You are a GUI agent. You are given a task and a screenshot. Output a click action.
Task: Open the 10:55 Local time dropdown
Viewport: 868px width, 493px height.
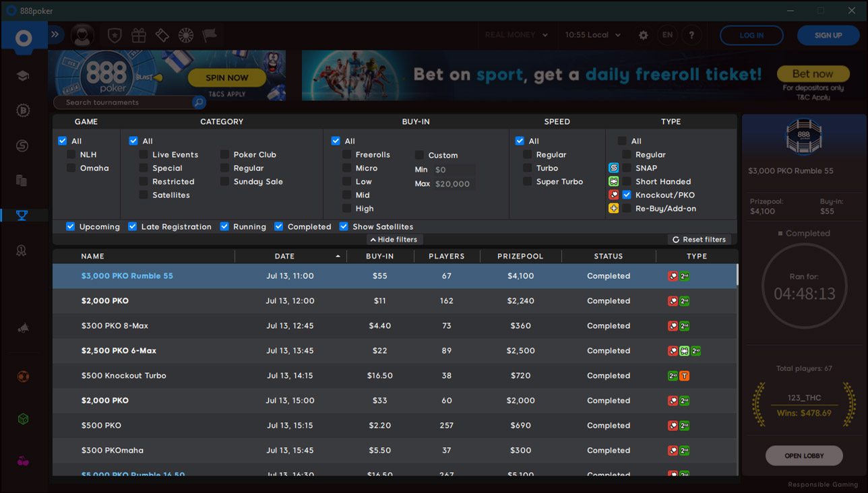tap(592, 35)
